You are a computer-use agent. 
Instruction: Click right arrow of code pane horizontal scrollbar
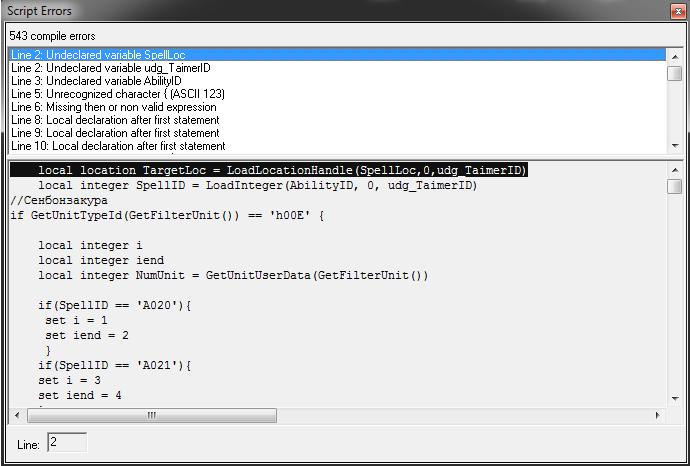pos(658,415)
